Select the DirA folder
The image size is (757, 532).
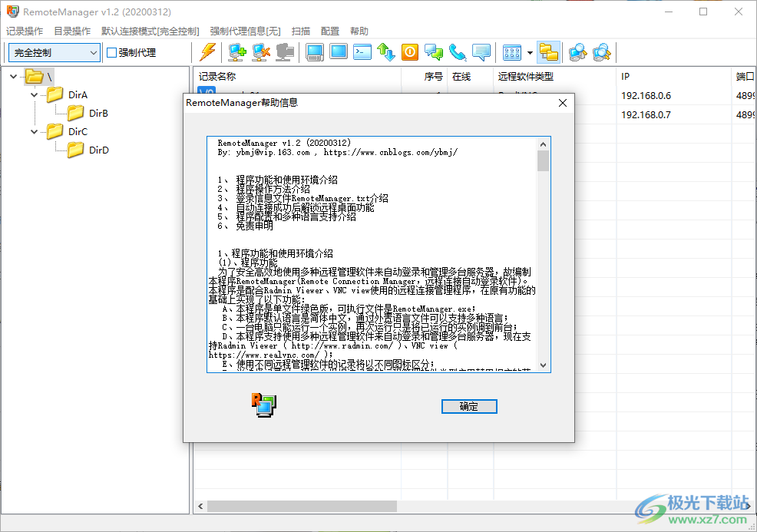[78, 94]
